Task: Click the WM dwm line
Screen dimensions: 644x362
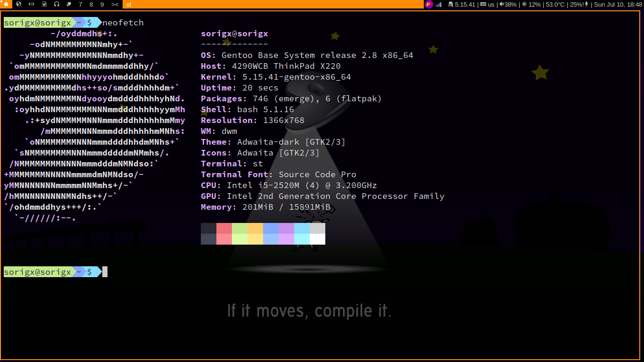Action: click(219, 131)
